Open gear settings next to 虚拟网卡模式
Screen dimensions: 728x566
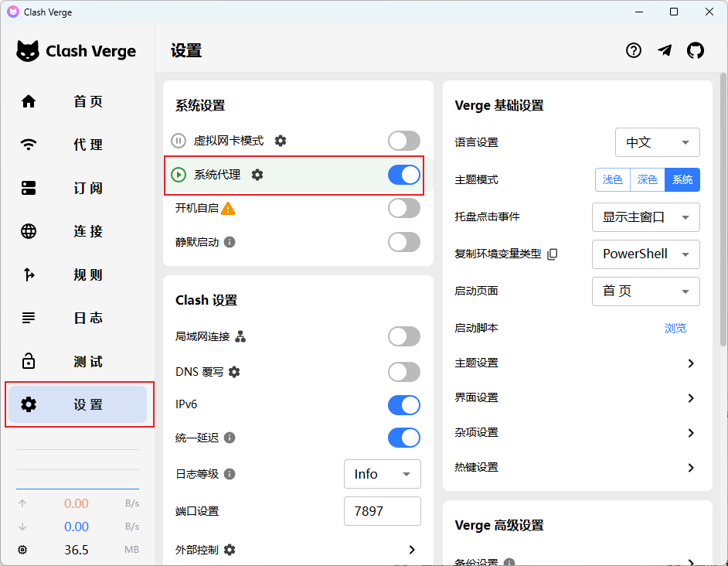coord(281,141)
